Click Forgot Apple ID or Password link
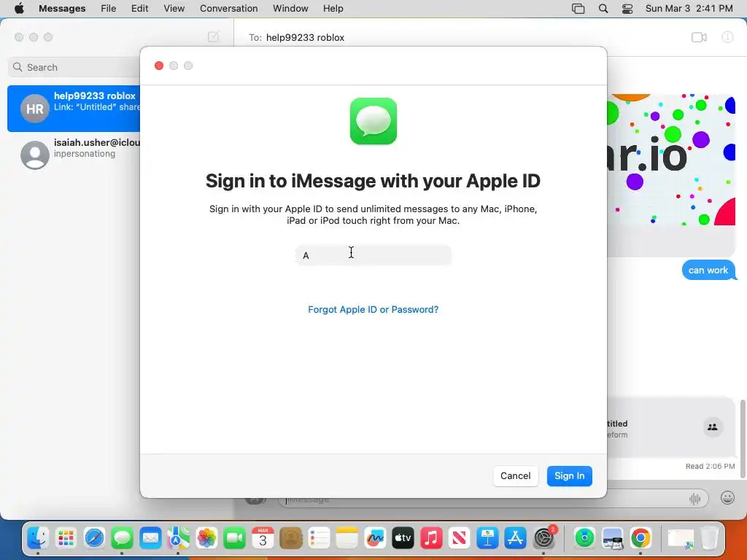 coord(373,309)
